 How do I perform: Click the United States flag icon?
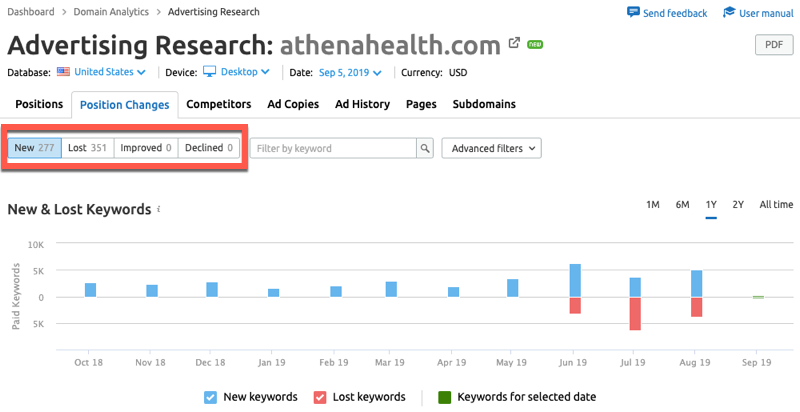[x=64, y=72]
